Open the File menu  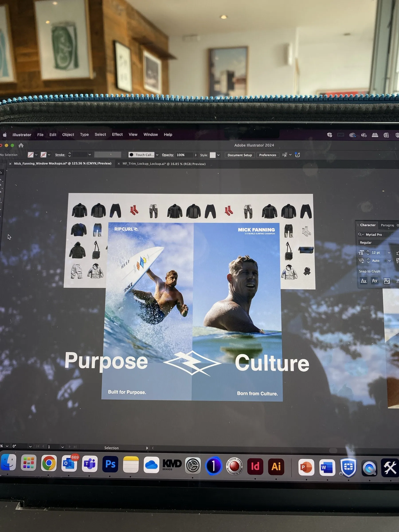[40, 135]
